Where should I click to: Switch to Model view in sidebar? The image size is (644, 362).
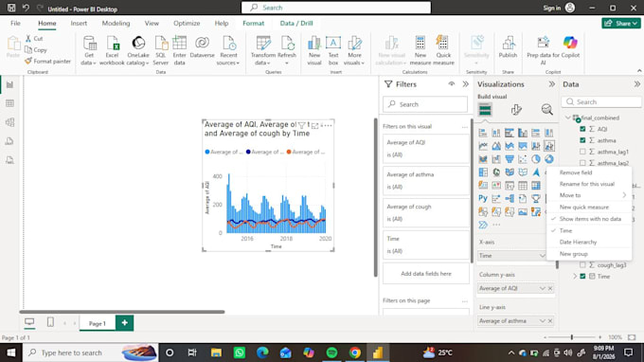coord(9,122)
